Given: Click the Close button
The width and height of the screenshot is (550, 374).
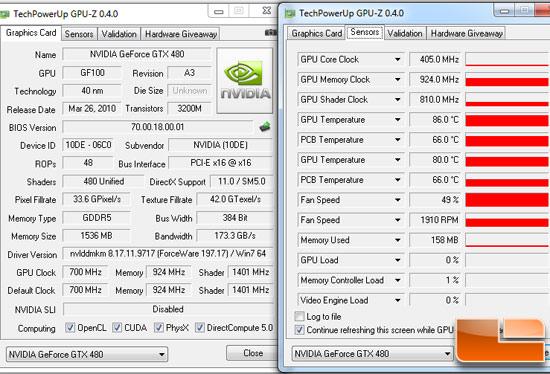Looking at the screenshot, I should pos(253,353).
